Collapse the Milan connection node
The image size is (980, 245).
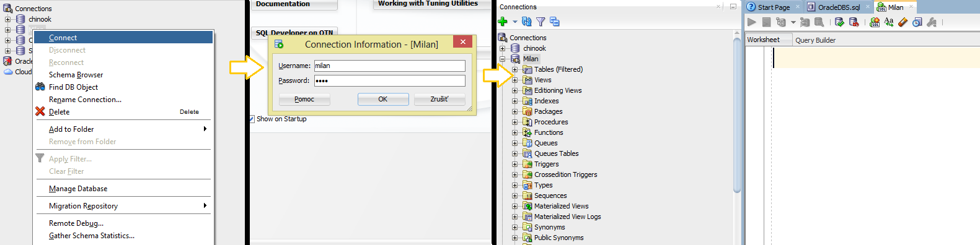tap(503, 59)
